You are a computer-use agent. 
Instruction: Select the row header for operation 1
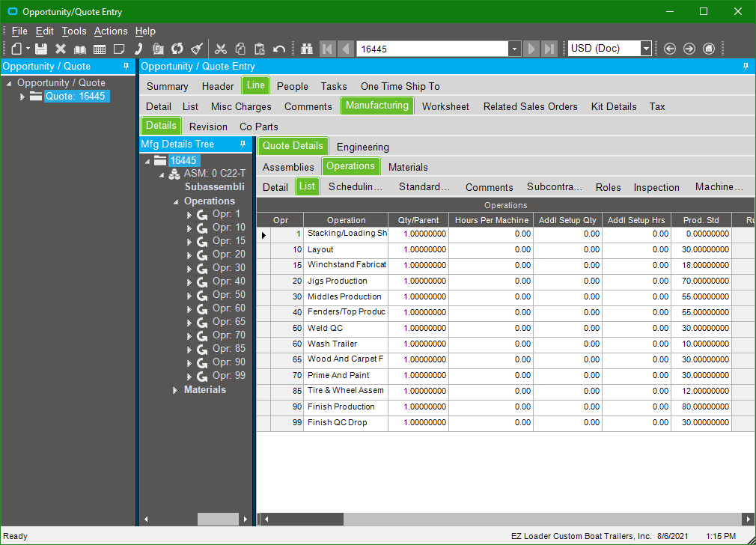(x=263, y=235)
